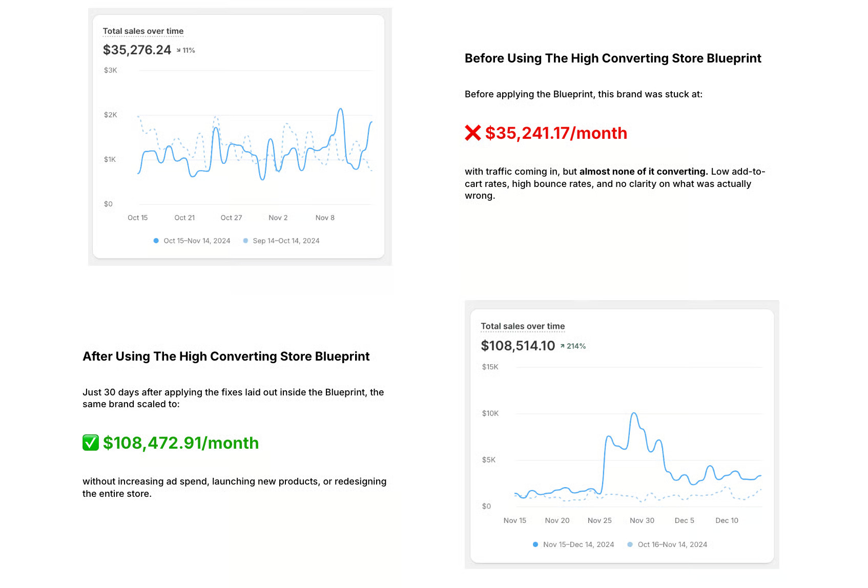Click the "Before Using The High Converting Store Blueprint" heading
The width and height of the screenshot is (868, 588).
click(613, 58)
